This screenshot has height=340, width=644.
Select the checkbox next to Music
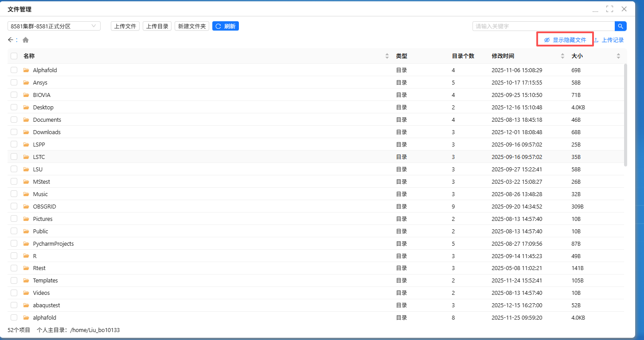[x=14, y=194]
